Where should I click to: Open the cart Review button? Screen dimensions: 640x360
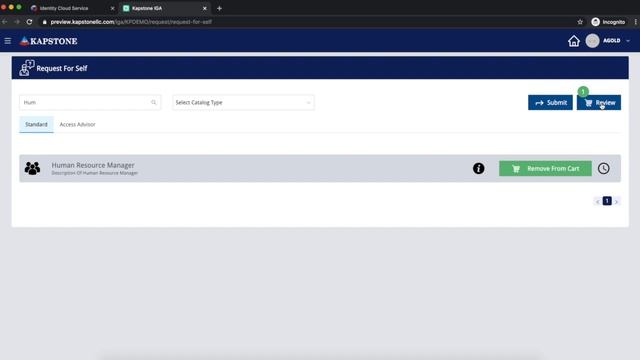[x=599, y=102]
